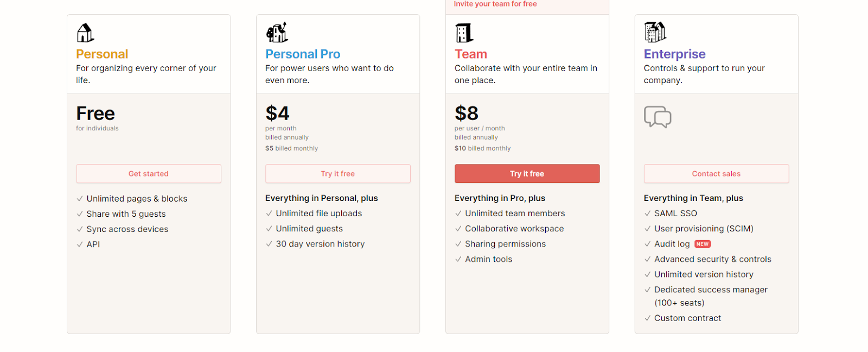This screenshot has height=352, width=868.
Task: Open the Personal Pro plan heading
Action: click(303, 54)
